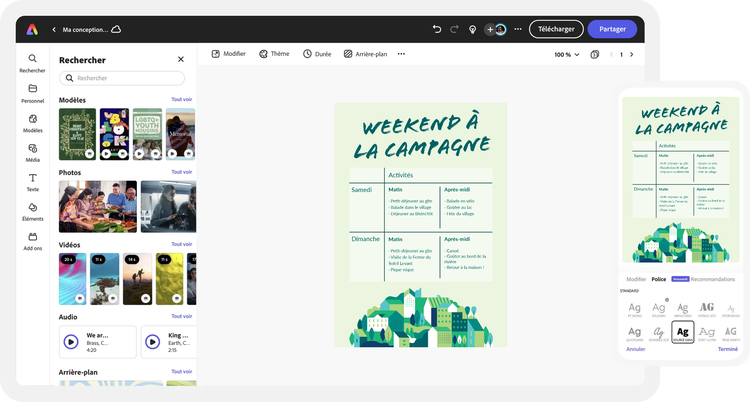The width and height of the screenshot is (750, 402).
Task: Open the user profile avatar
Action: pos(501,30)
